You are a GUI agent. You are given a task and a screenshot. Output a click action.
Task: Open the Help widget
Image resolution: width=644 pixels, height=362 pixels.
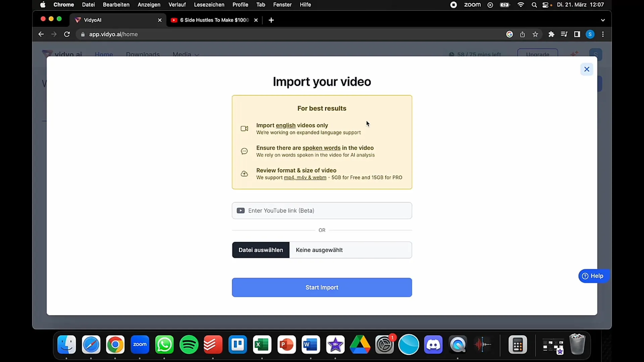tap(593, 276)
